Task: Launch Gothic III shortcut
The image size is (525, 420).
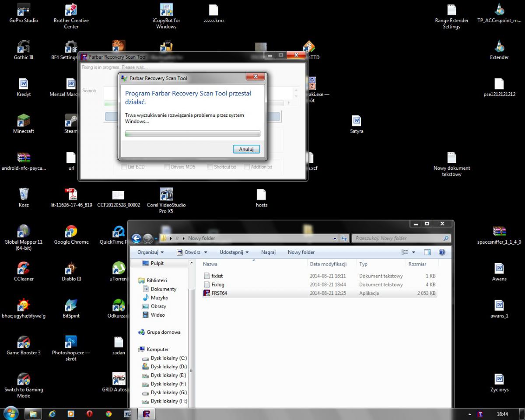Action: (24, 50)
